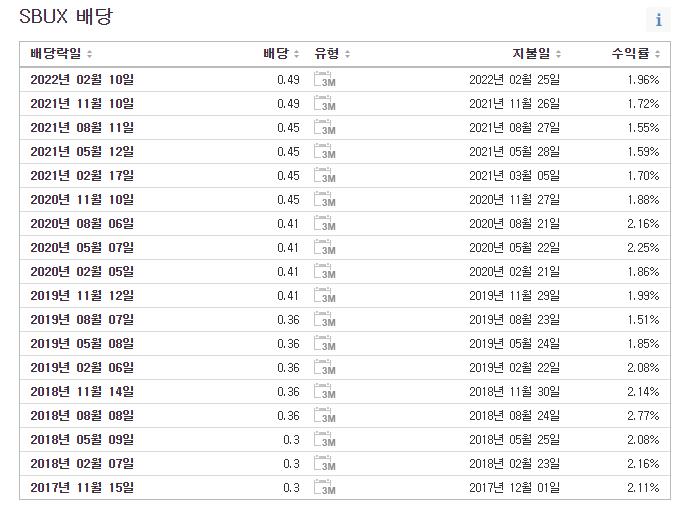Click the info icon beside SBUX 배당 title
Image resolution: width=680 pixels, height=509 pixels.
(x=658, y=20)
